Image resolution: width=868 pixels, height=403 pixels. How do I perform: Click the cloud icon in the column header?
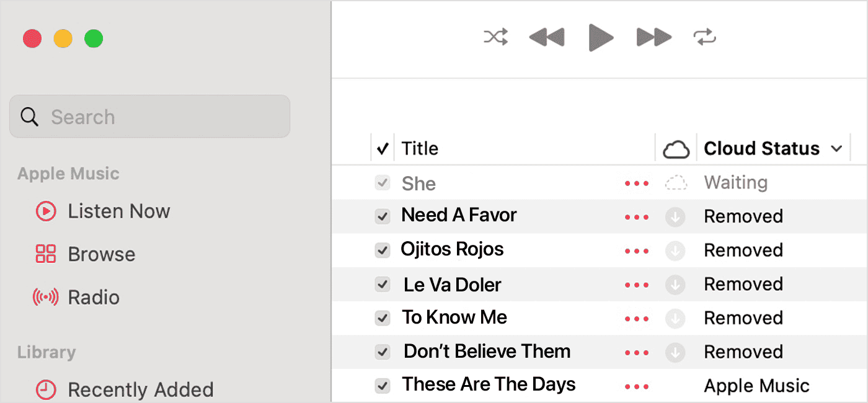(676, 148)
